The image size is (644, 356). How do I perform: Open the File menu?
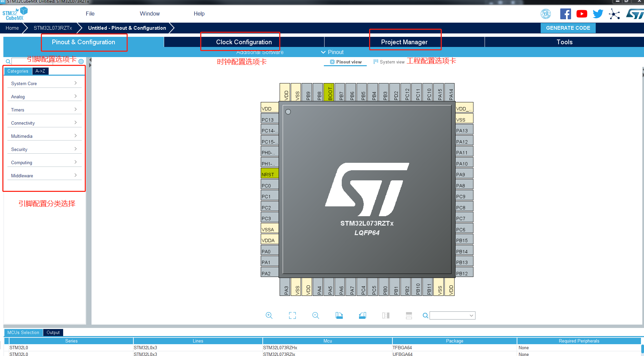(90, 14)
